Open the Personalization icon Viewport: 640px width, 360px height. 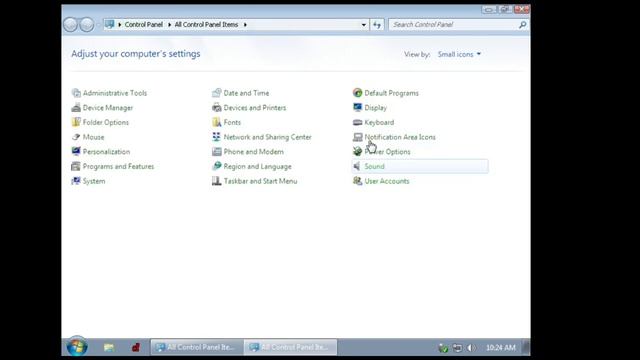(x=76, y=152)
